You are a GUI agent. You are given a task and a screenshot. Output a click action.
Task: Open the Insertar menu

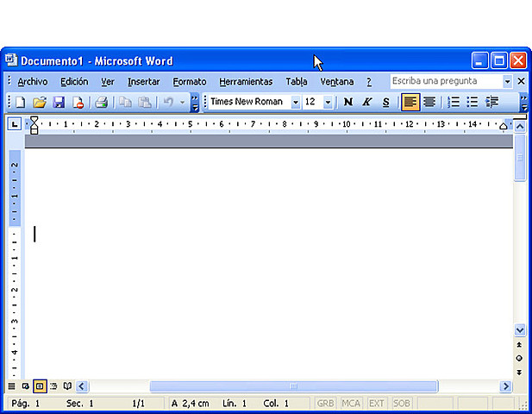[x=143, y=82]
